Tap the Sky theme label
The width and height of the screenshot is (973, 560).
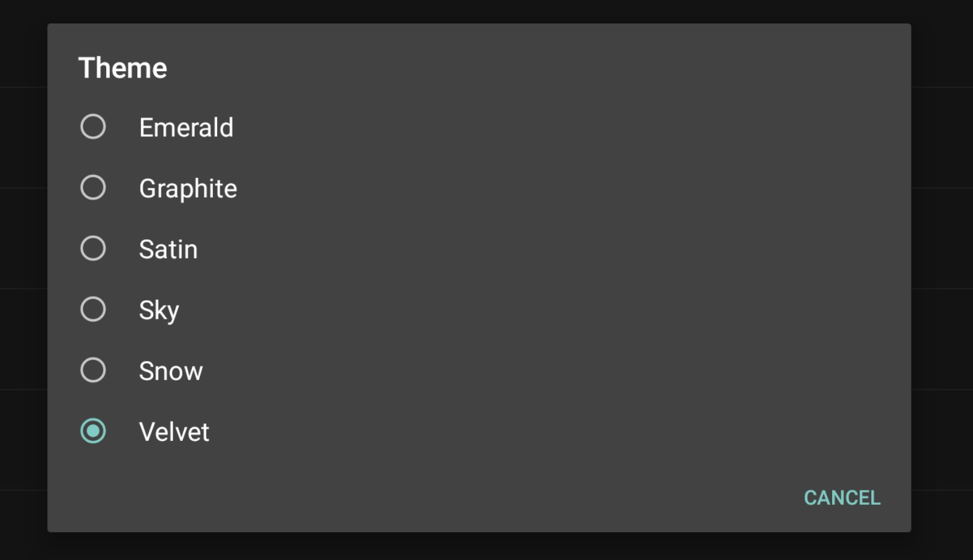pos(159,310)
